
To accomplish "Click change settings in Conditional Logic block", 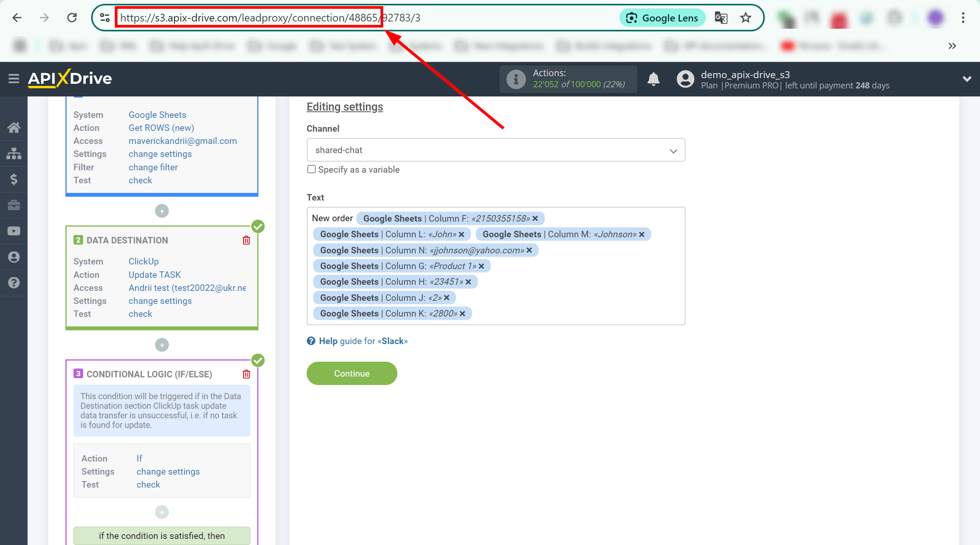I will [168, 472].
